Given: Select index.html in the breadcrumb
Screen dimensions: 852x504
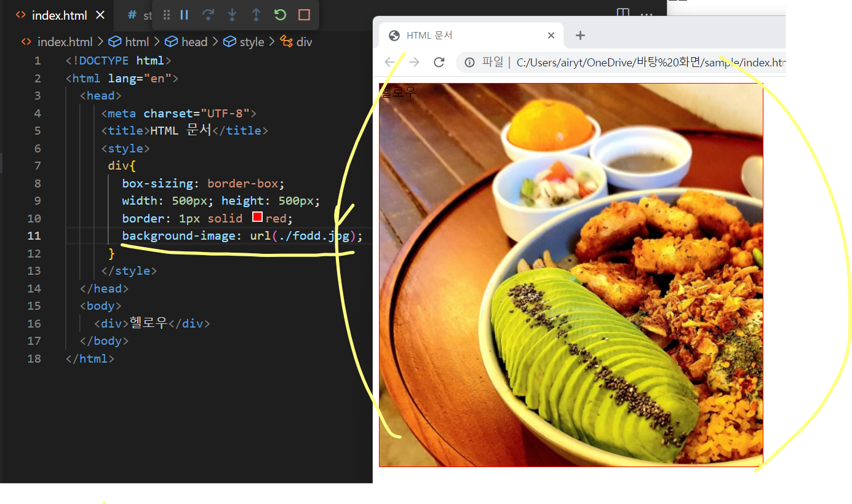Looking at the screenshot, I should (x=65, y=42).
